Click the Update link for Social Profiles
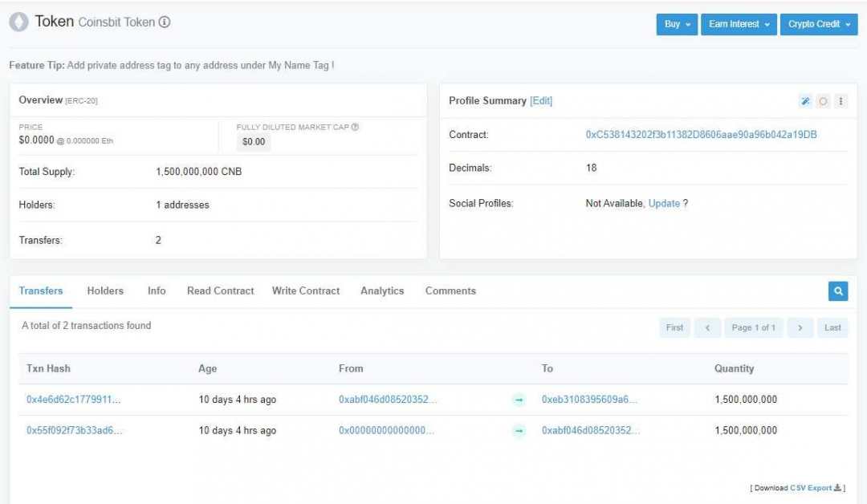Image resolution: width=867 pixels, height=504 pixels. tap(664, 203)
